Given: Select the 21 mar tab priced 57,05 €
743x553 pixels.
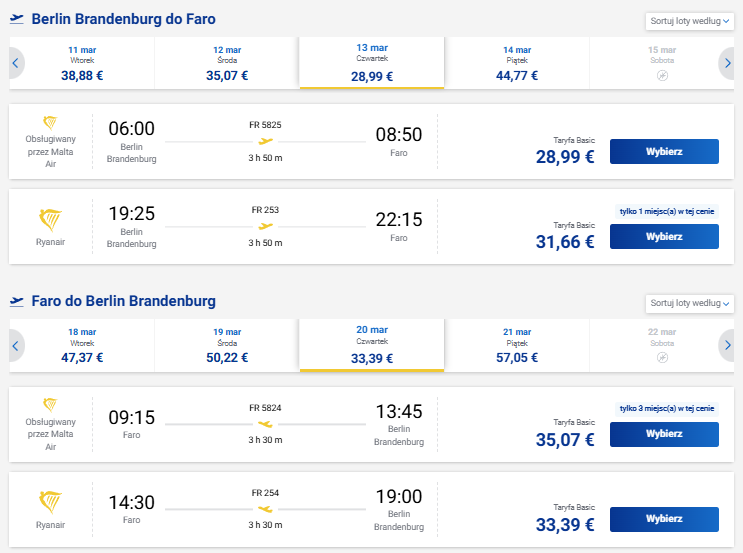Looking at the screenshot, I should [517, 345].
